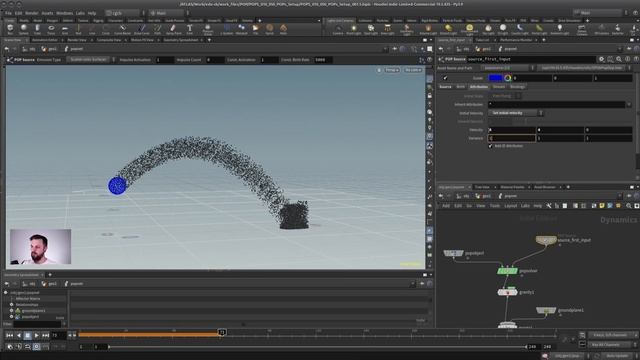The height and width of the screenshot is (360, 640).
Task: Select the Grid shelf tool
Action: click(x=64, y=29)
